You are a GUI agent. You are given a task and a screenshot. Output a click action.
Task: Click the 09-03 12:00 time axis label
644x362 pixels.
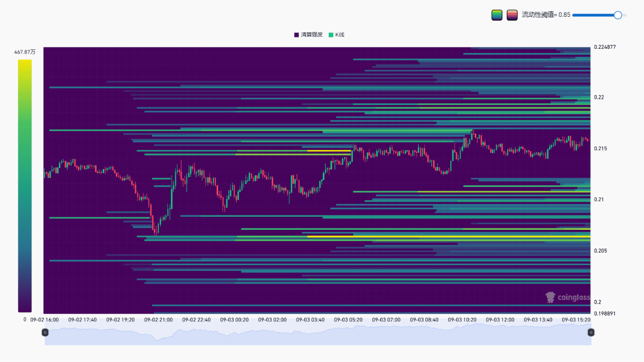500,320
